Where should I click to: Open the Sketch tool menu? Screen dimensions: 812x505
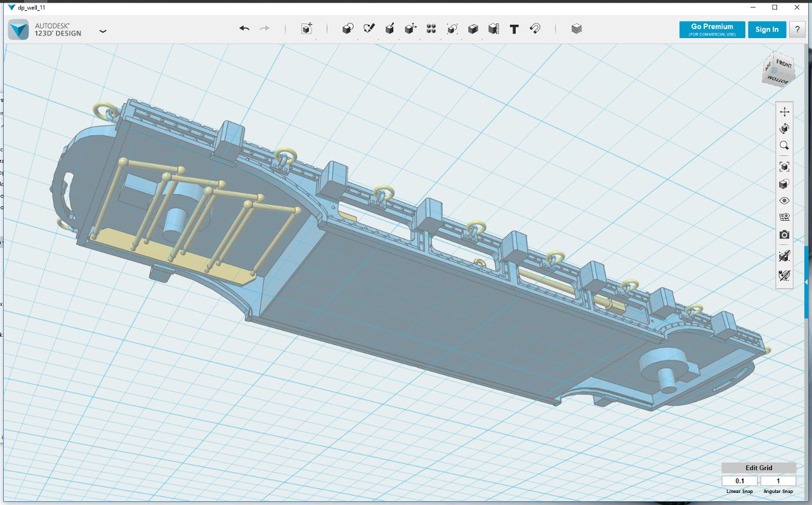coord(369,29)
